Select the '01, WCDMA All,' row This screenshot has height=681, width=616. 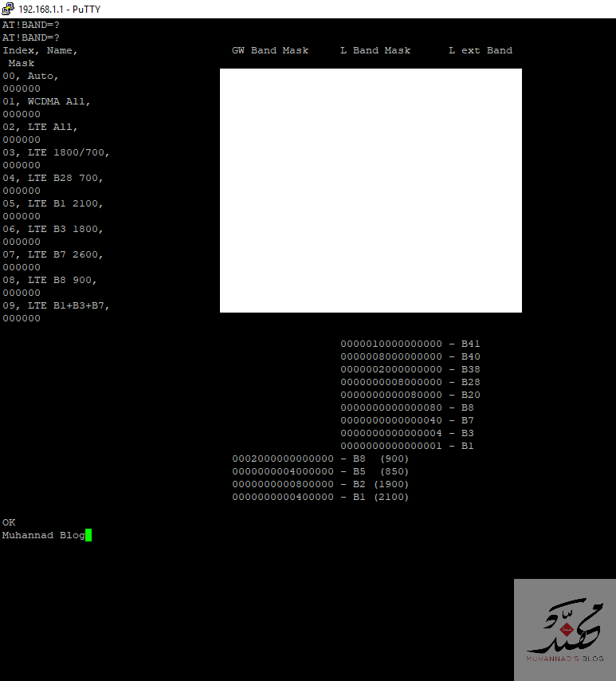(46, 101)
